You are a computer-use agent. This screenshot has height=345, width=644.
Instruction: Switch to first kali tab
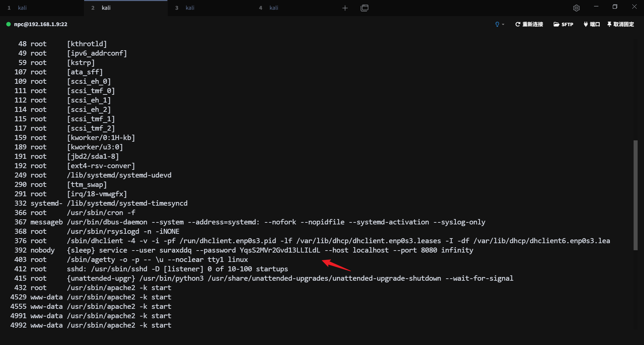(x=22, y=8)
